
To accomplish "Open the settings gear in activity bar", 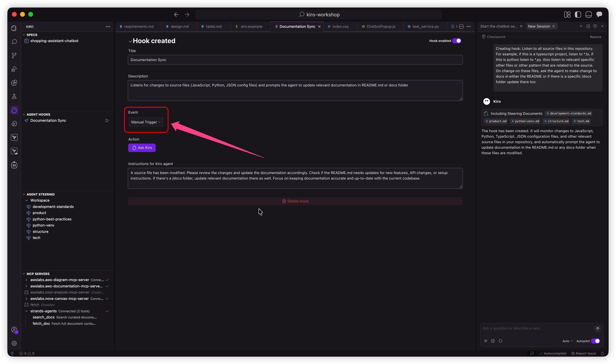I will pos(14,343).
